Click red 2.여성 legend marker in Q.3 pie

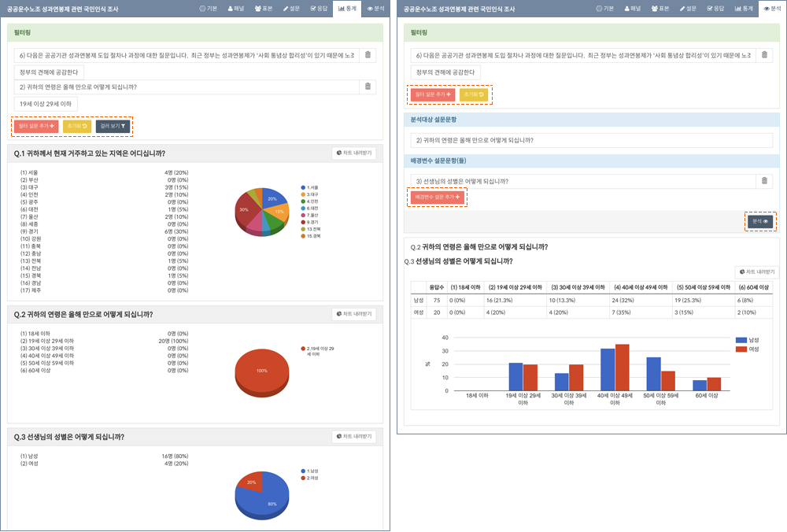(303, 478)
